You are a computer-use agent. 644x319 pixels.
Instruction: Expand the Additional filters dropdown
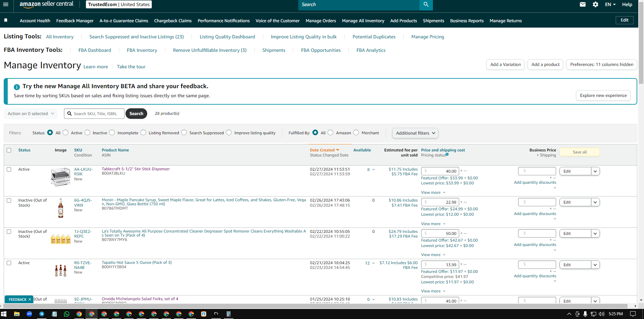pyautogui.click(x=415, y=133)
